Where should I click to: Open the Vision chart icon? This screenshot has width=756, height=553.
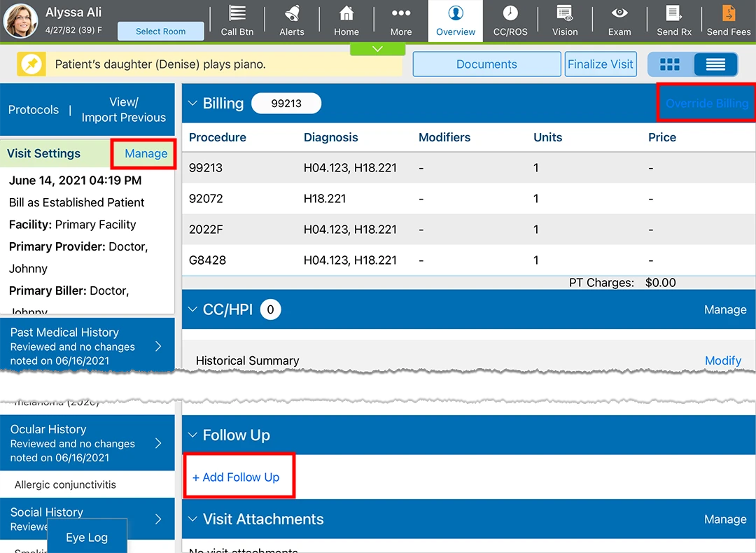click(564, 15)
